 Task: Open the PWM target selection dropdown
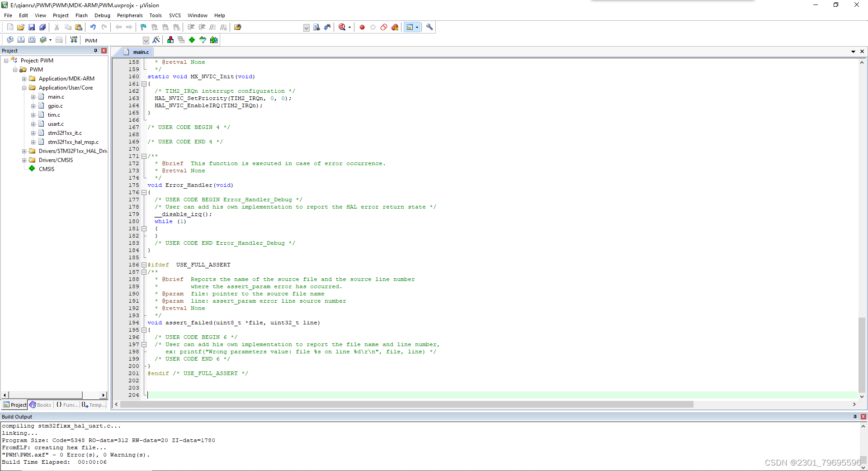pos(146,40)
